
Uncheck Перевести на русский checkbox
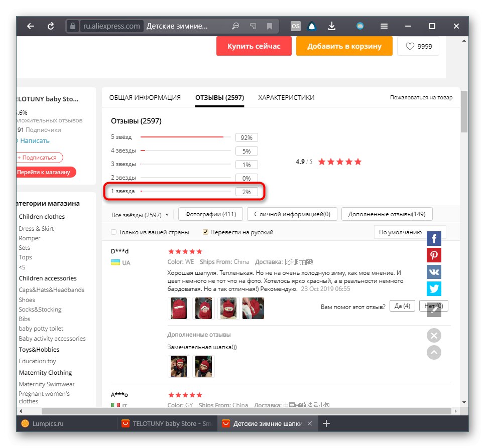click(205, 232)
